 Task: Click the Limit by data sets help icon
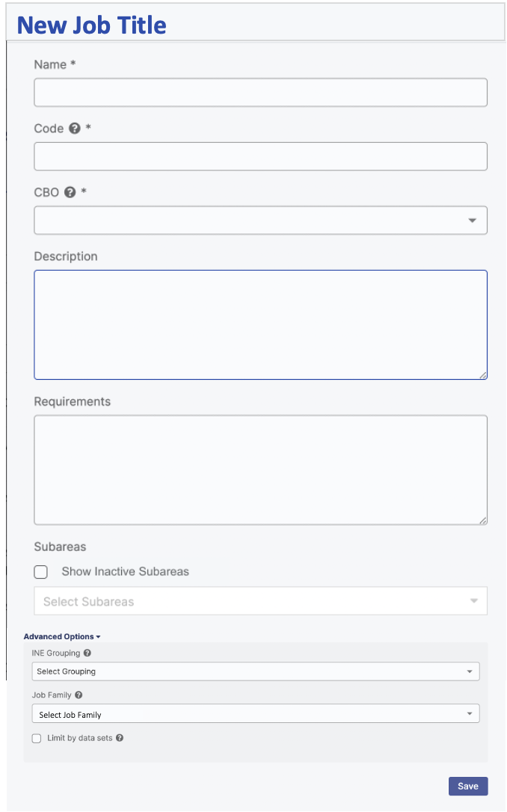click(120, 738)
